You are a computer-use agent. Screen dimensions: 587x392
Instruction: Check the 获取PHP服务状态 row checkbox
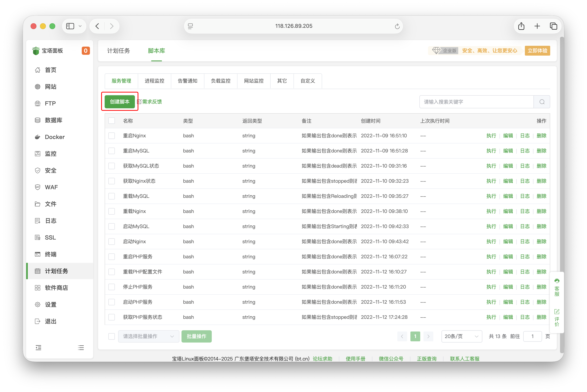tap(112, 317)
